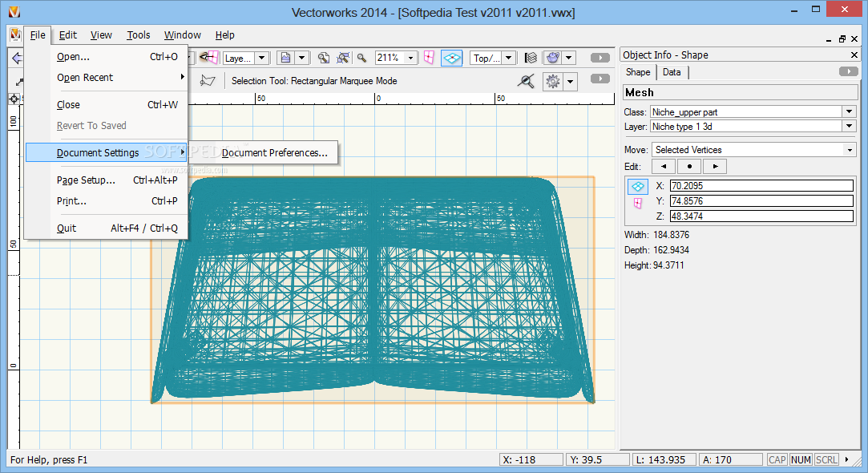The image size is (868, 473).
Task: Click the set working plane icon
Action: click(x=208, y=58)
